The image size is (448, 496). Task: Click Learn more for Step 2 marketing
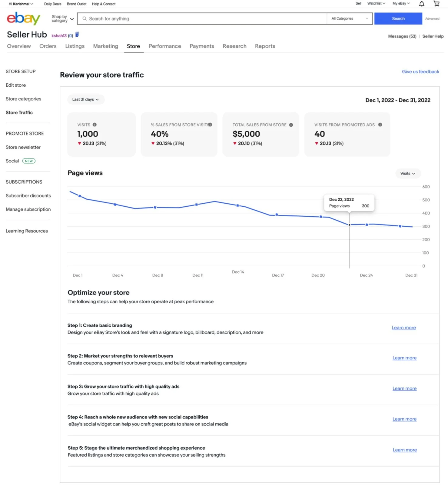tap(404, 358)
